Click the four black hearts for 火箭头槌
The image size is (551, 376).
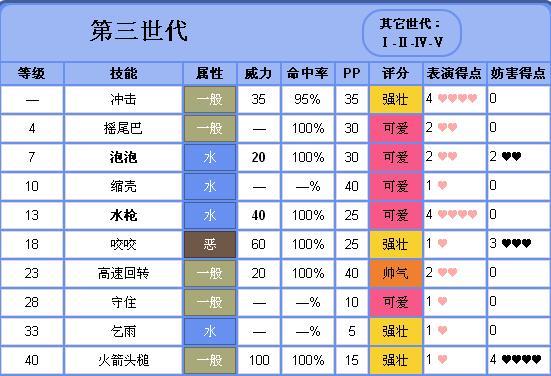coord(521,359)
